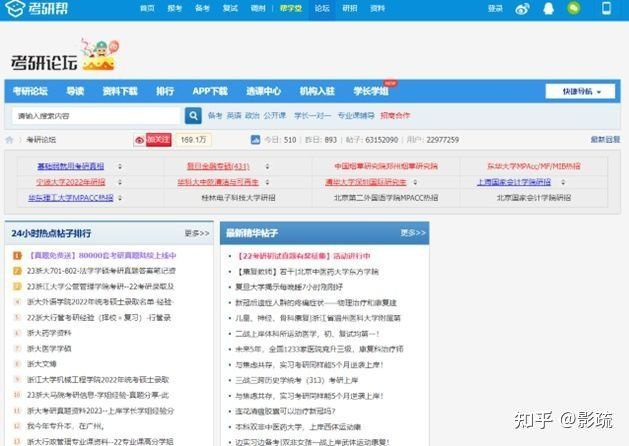Click the blue magnifier search button

pyautogui.click(x=193, y=116)
